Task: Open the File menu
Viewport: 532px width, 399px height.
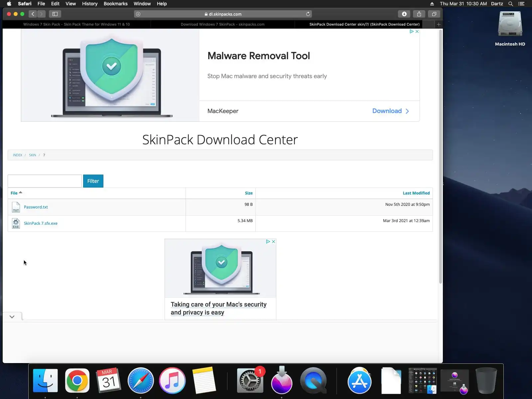Action: 41,4
